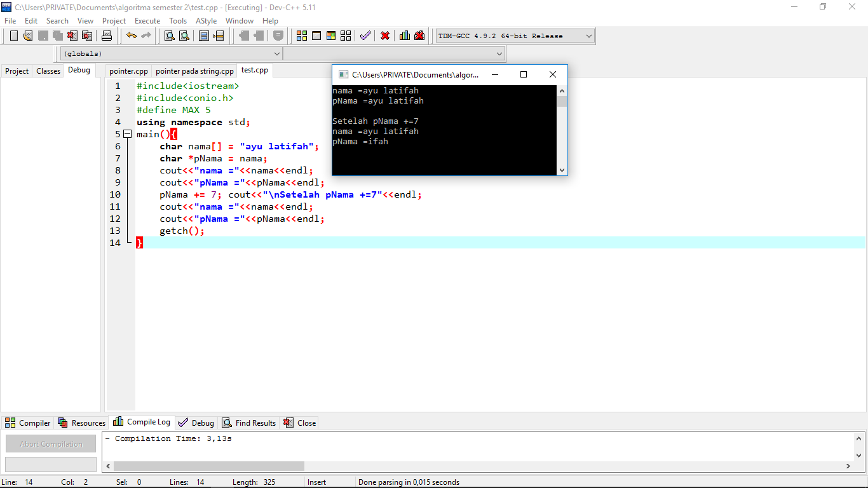Start debugging with the checkmark toolbar icon
This screenshot has height=488, width=868.
tap(365, 36)
